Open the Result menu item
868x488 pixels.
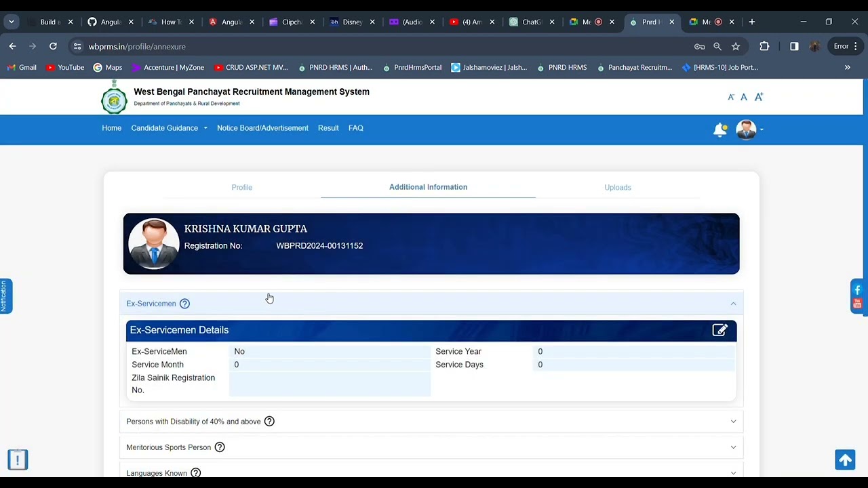(328, 128)
